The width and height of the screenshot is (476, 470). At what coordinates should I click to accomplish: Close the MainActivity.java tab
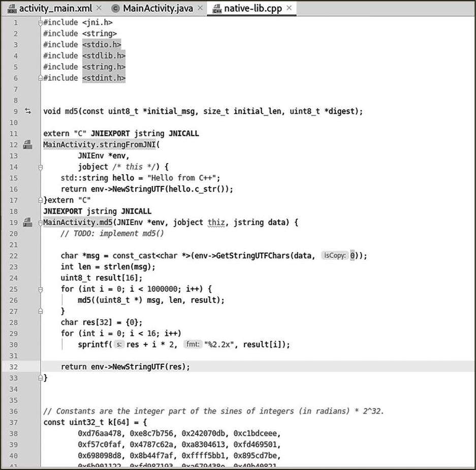[x=200, y=8]
